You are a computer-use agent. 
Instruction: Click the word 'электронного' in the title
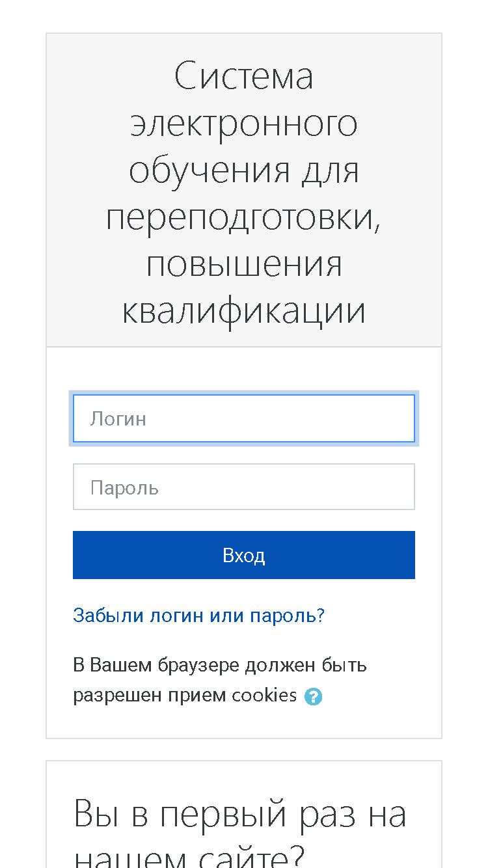point(244,124)
